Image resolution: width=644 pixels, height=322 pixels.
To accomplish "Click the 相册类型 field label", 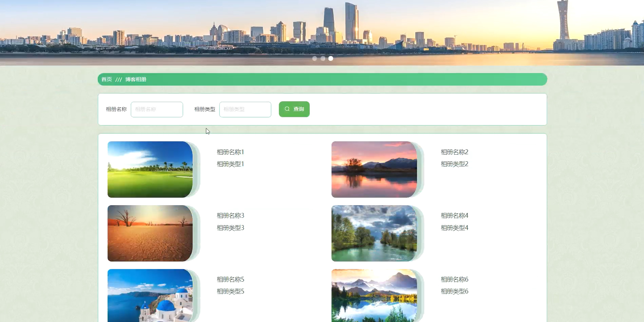I will (x=205, y=109).
